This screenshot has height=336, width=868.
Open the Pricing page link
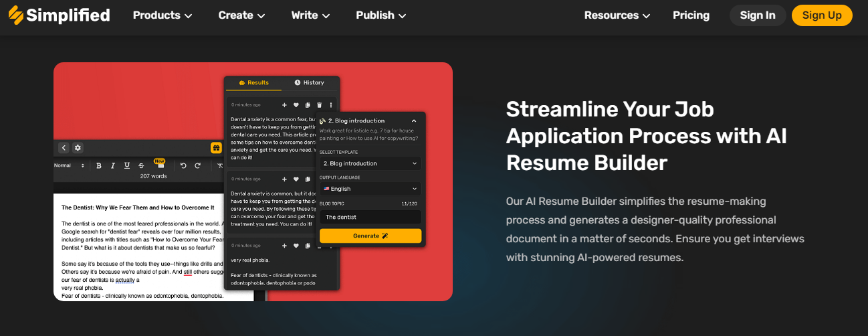691,15
